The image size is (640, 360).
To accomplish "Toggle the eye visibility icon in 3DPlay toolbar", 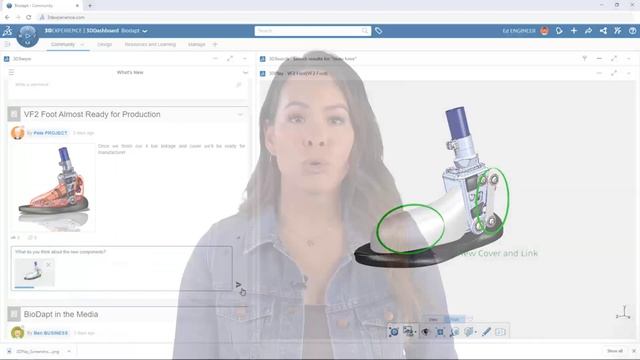I will [x=425, y=332].
